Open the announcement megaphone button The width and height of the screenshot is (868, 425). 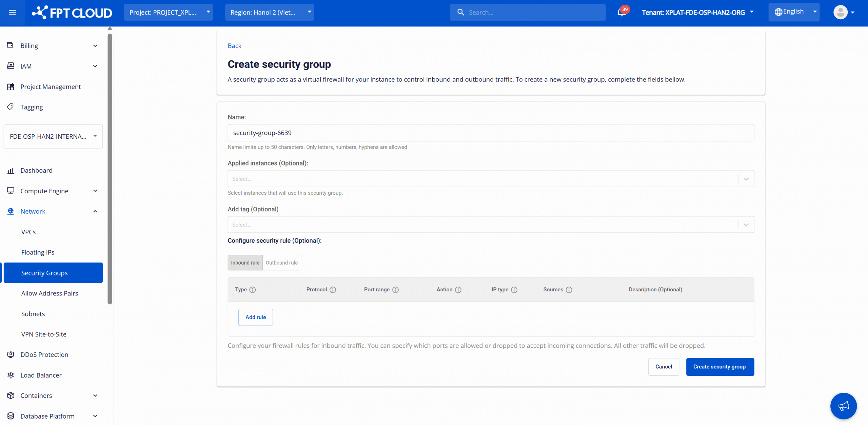843,406
